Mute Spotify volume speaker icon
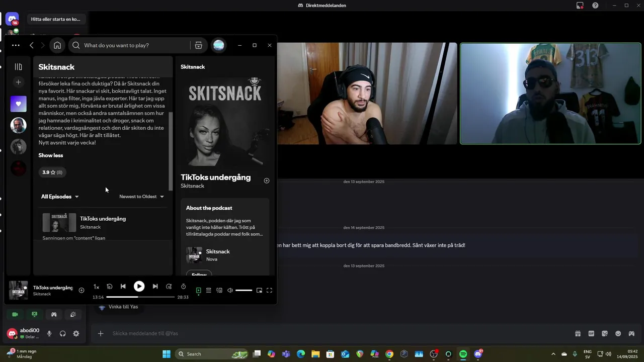 [x=230, y=290]
